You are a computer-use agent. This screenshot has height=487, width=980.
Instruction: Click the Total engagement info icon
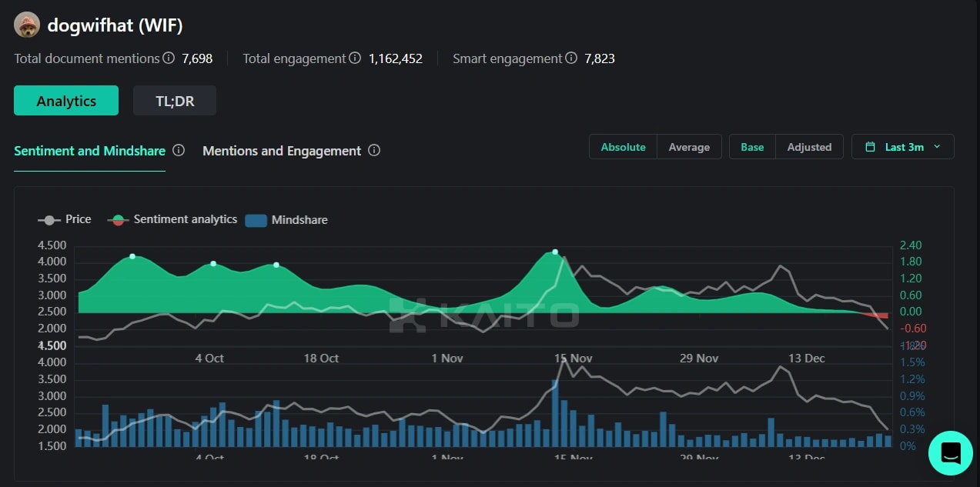pos(355,58)
